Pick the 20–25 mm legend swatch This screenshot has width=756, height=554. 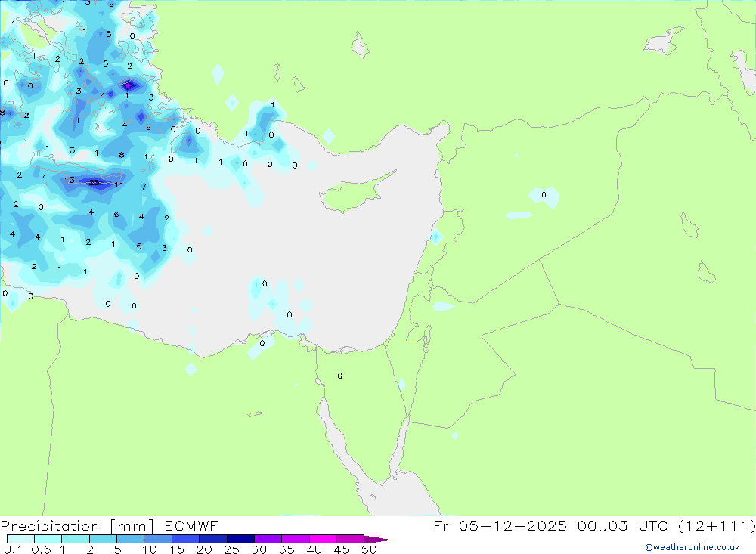[x=212, y=539]
